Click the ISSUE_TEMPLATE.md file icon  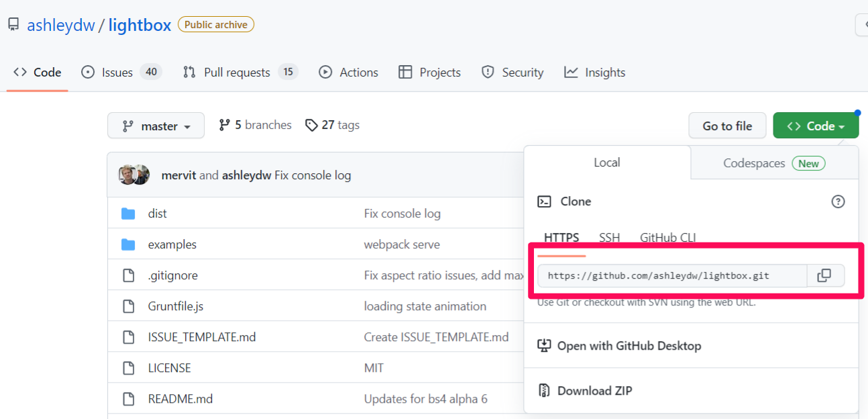128,337
